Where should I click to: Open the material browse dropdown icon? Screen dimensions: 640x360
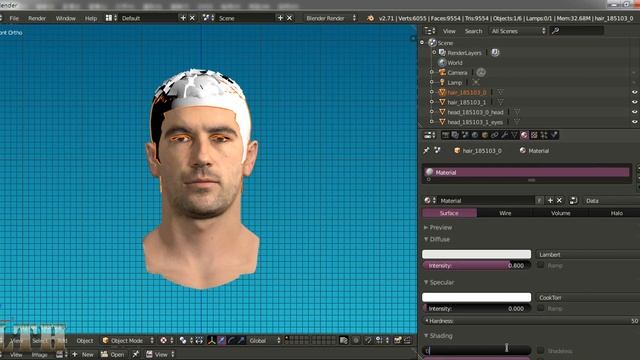click(x=430, y=200)
